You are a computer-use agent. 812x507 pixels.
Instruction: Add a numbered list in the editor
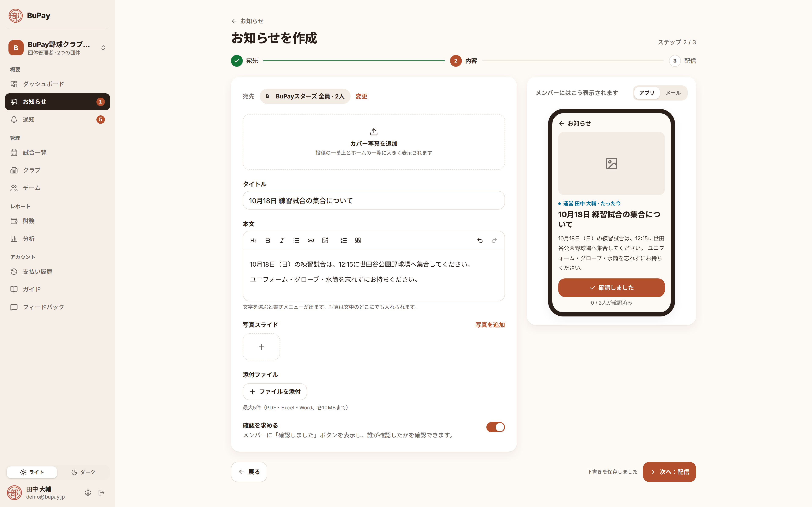(344, 240)
